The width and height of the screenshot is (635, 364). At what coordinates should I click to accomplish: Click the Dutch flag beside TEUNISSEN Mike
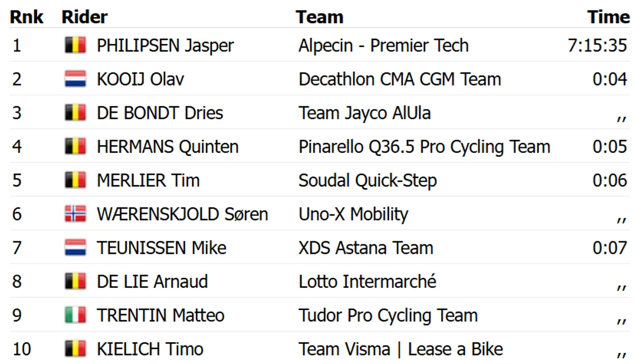pos(76,248)
